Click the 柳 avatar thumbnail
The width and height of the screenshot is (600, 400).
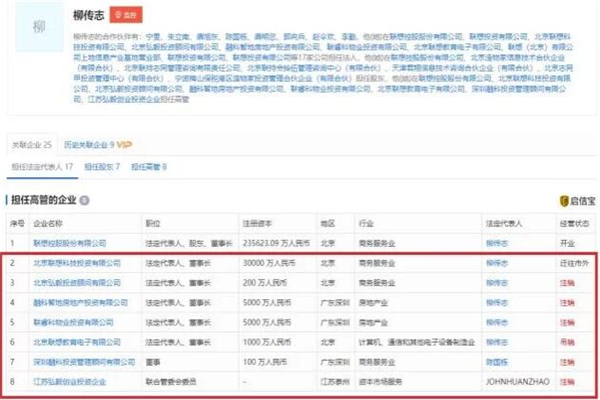coord(39,27)
